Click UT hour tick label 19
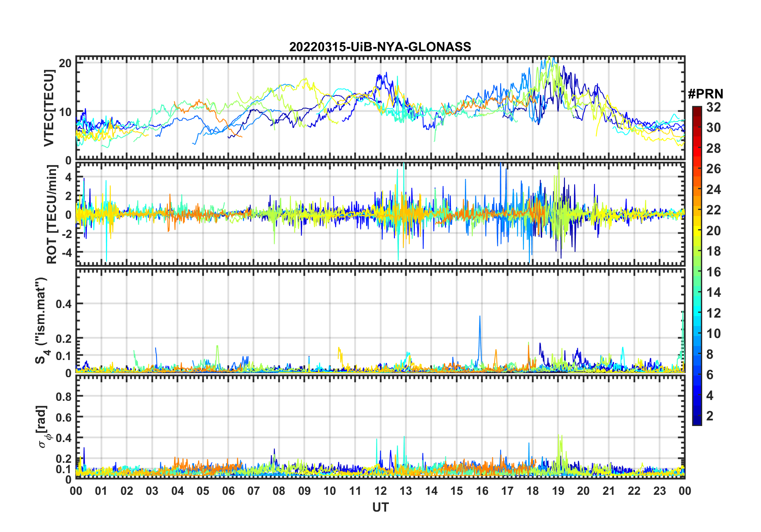The width and height of the screenshot is (761, 532). click(x=558, y=491)
